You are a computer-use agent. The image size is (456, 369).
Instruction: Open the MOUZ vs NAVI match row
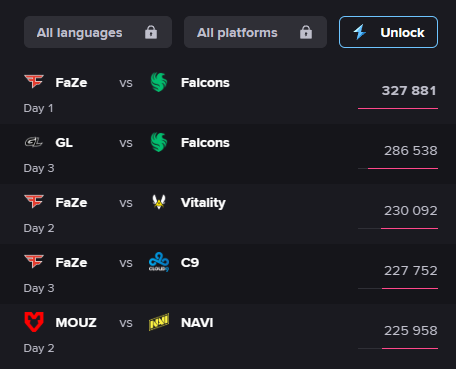click(228, 334)
